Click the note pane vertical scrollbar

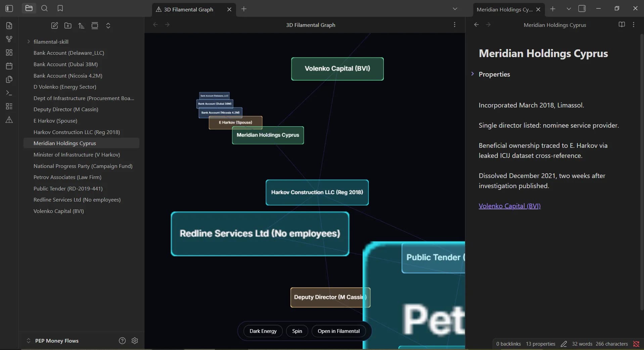[x=642, y=171]
